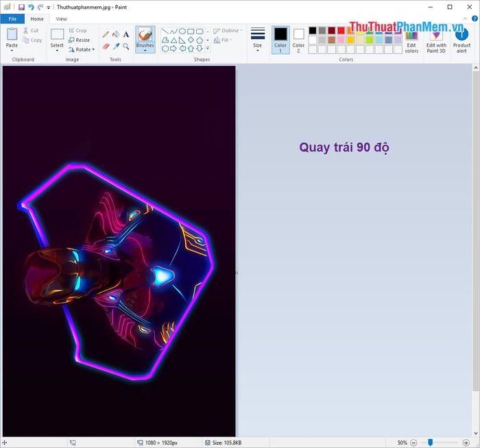
Task: Undo using the quick access arrow
Action: [x=31, y=7]
